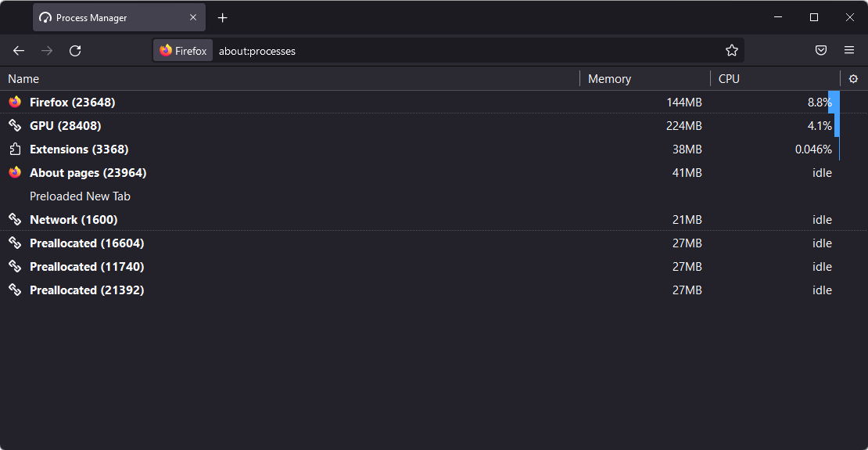Select the Firefox (23648) process row
868x450 pixels.
click(434, 102)
